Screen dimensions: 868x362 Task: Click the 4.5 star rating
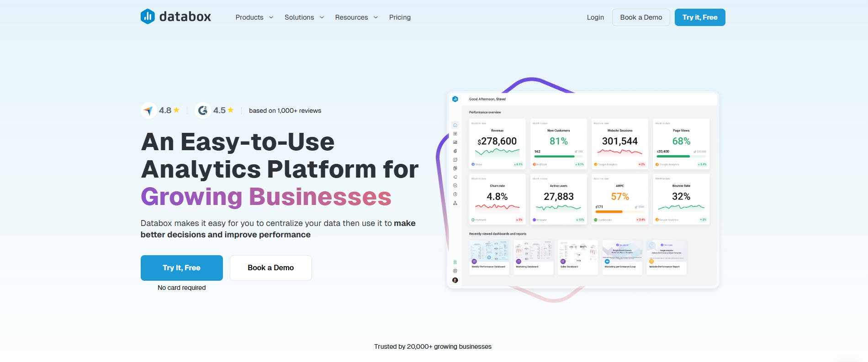[223, 110]
